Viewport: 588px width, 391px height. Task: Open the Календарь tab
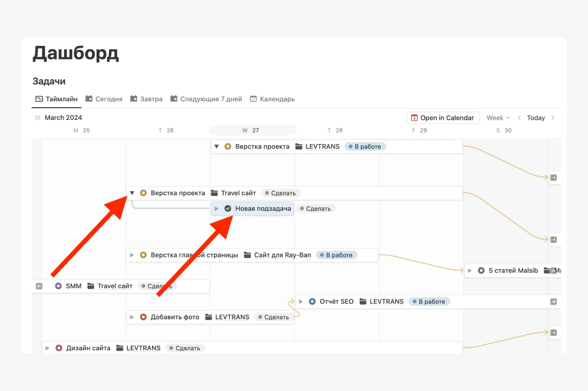tap(272, 99)
